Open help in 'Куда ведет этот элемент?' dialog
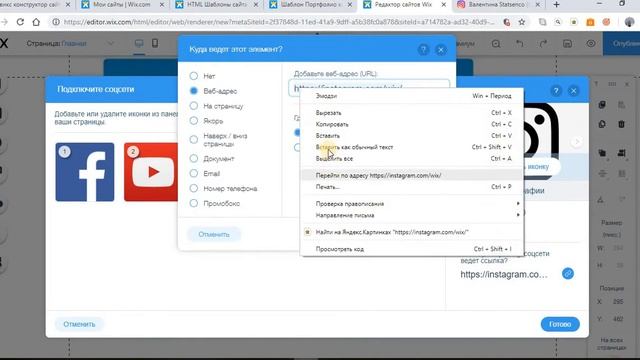640x360 pixels. pyautogui.click(x=423, y=50)
